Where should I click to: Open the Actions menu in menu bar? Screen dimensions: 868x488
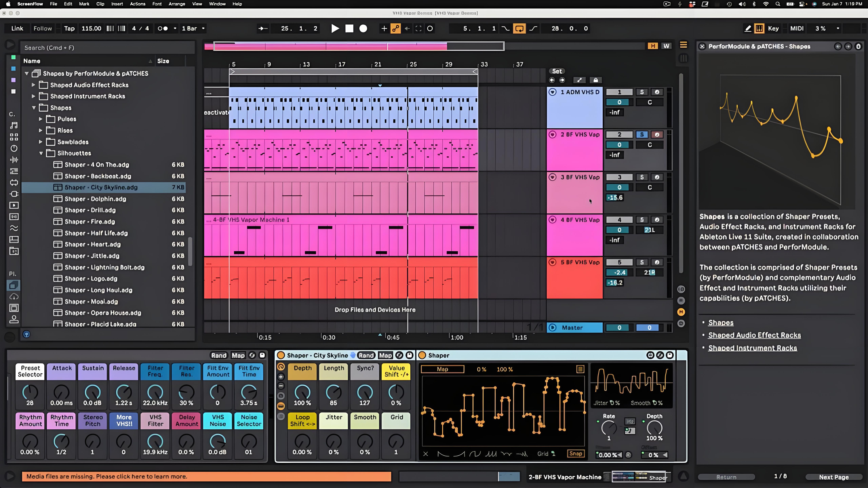tap(137, 4)
